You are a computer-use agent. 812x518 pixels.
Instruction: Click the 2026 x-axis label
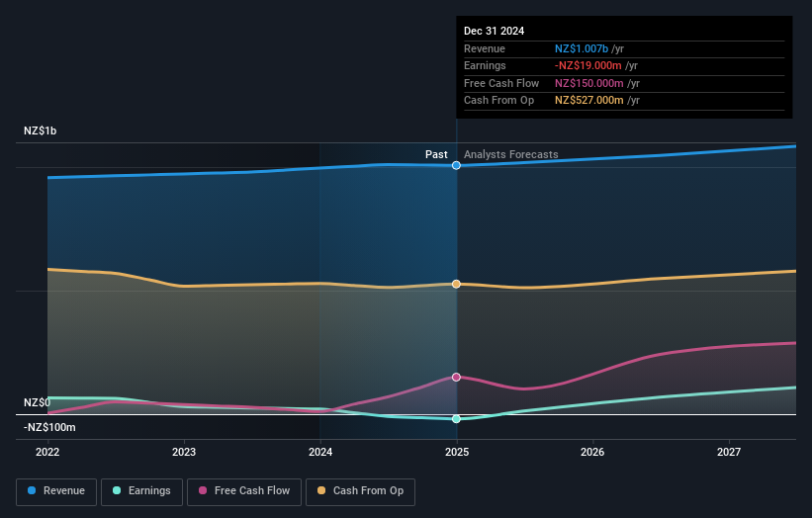click(x=592, y=453)
